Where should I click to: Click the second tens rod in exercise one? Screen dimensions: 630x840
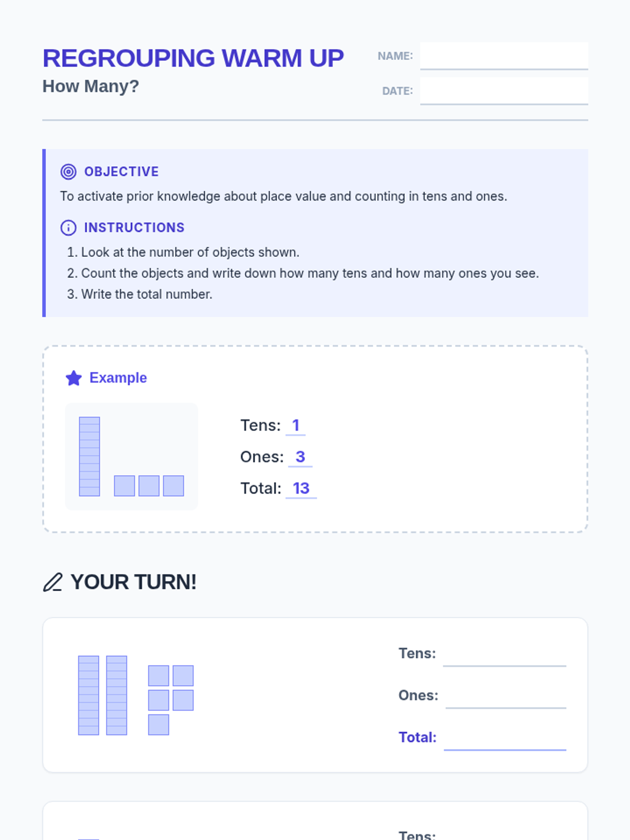coord(117,695)
